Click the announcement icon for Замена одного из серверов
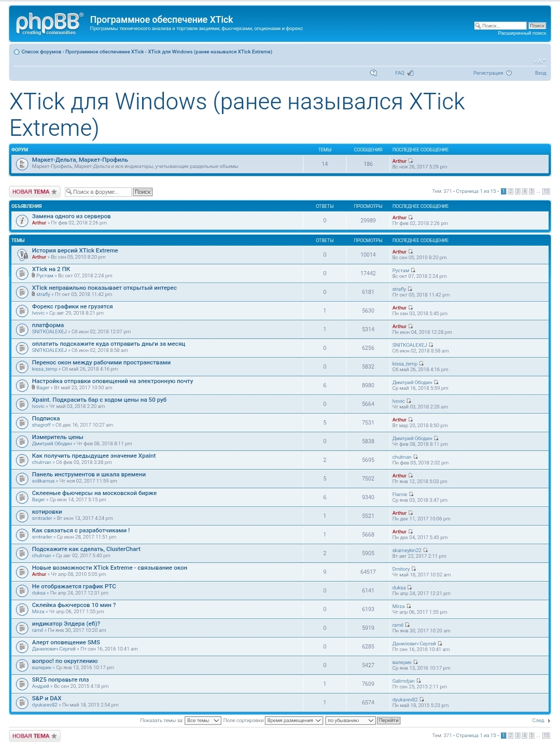This screenshot has width=560, height=749. point(22,220)
